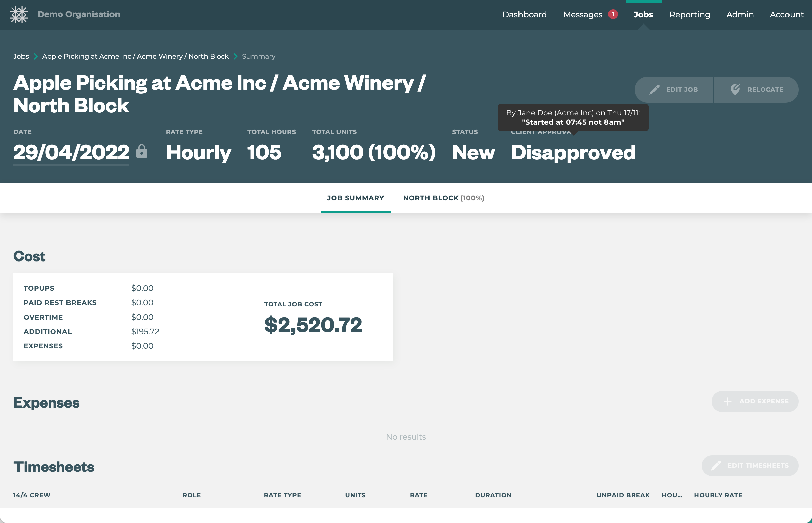Screen dimensions: 812x523
Task: Click the Relocate pin icon
Action: pyautogui.click(x=735, y=89)
